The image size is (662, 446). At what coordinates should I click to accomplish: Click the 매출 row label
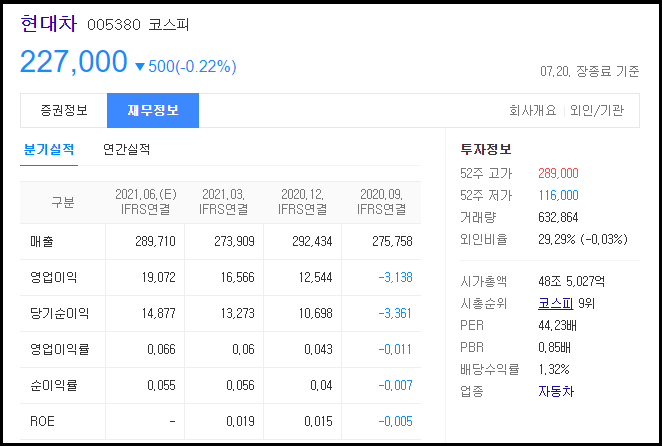41,242
